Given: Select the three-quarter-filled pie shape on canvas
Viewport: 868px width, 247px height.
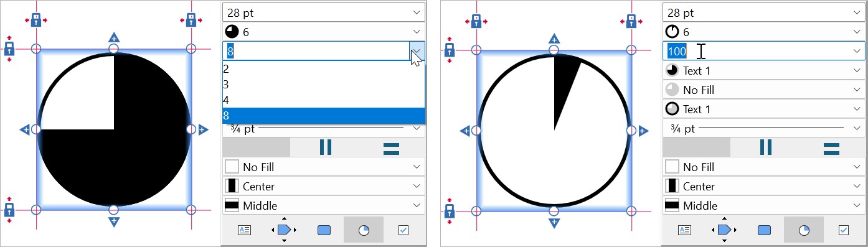Looking at the screenshot, I should click(114, 129).
